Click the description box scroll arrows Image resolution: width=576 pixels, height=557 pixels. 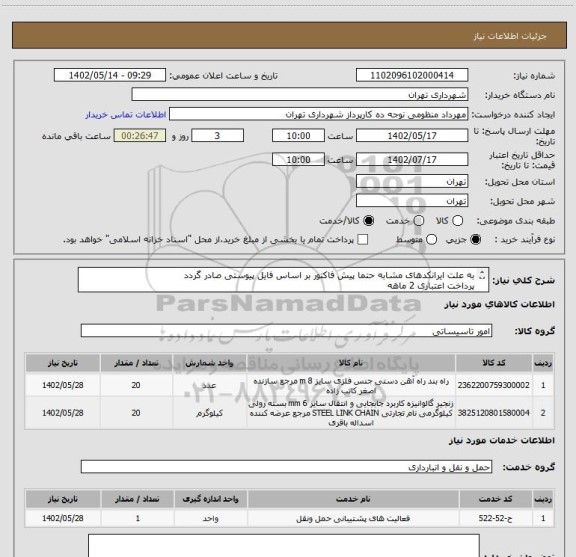click(482, 274)
